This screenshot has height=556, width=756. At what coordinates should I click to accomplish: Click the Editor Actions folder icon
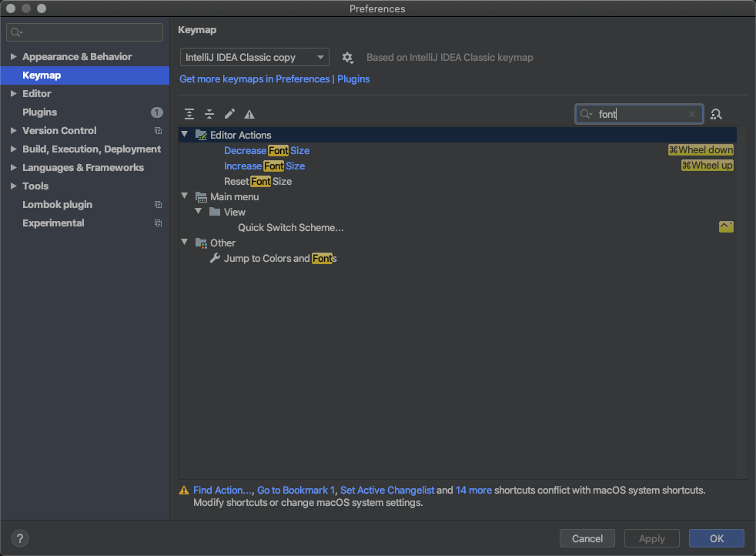click(x=201, y=135)
